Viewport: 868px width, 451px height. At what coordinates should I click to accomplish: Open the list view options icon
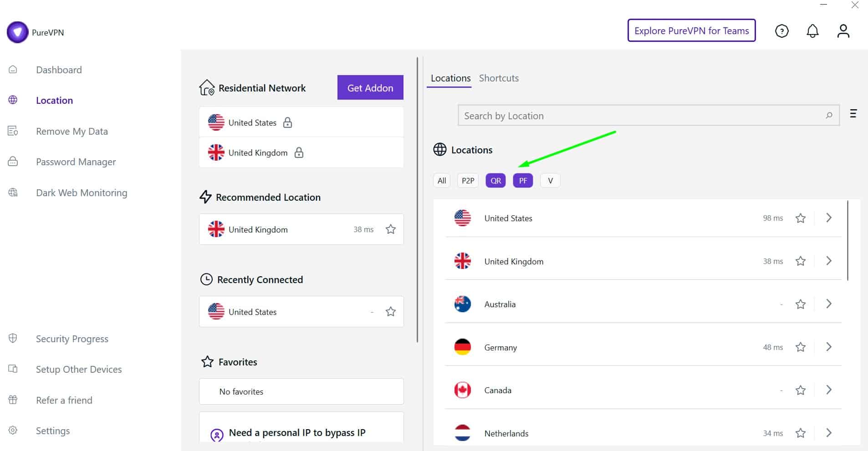pyautogui.click(x=853, y=113)
